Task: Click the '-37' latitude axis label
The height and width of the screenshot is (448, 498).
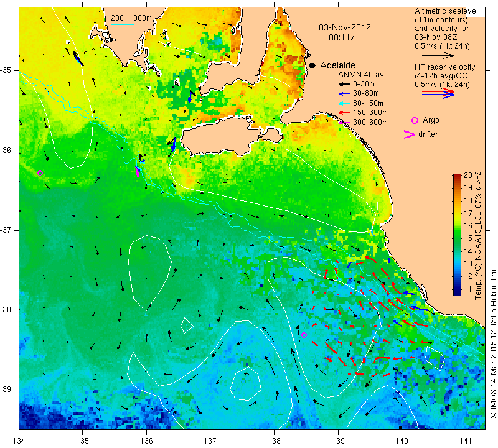Action: 6,230
